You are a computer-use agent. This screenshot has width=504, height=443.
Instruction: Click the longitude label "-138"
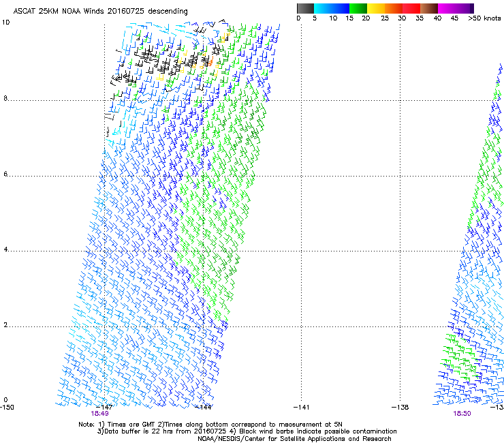click(400, 408)
